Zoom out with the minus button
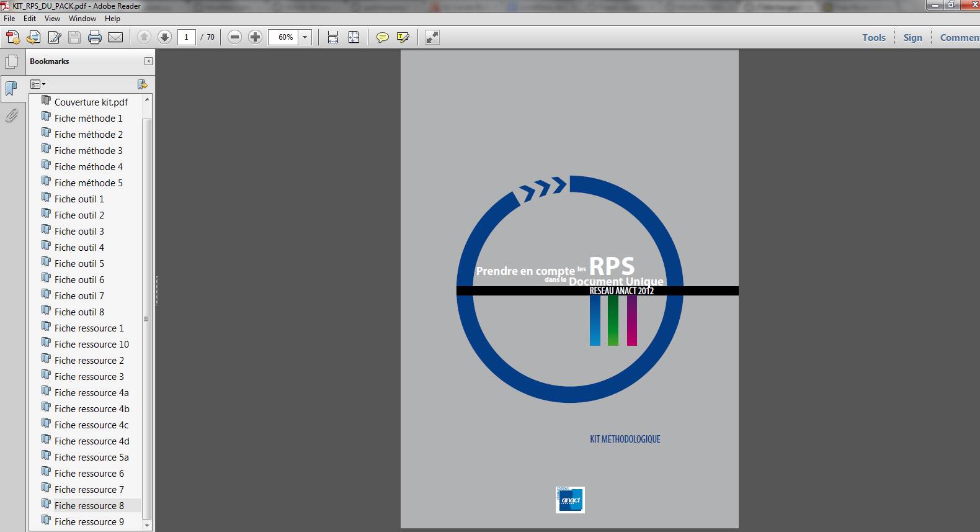This screenshot has width=980, height=532. coord(234,37)
